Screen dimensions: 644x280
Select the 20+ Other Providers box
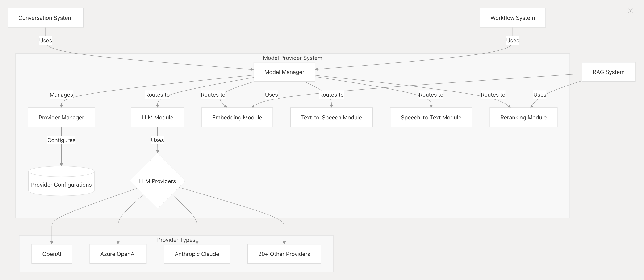[x=284, y=254]
